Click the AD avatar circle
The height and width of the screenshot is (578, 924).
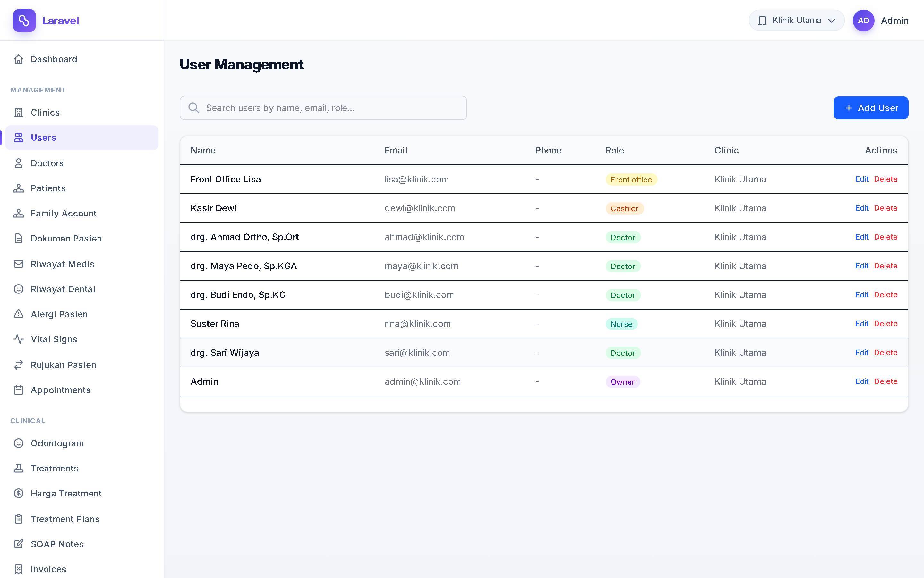(x=863, y=21)
